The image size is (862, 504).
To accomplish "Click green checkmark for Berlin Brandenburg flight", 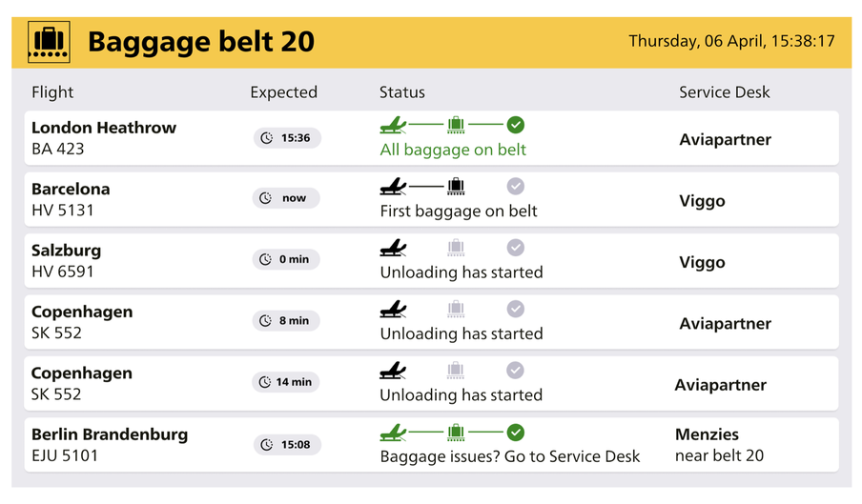I will coord(515,433).
